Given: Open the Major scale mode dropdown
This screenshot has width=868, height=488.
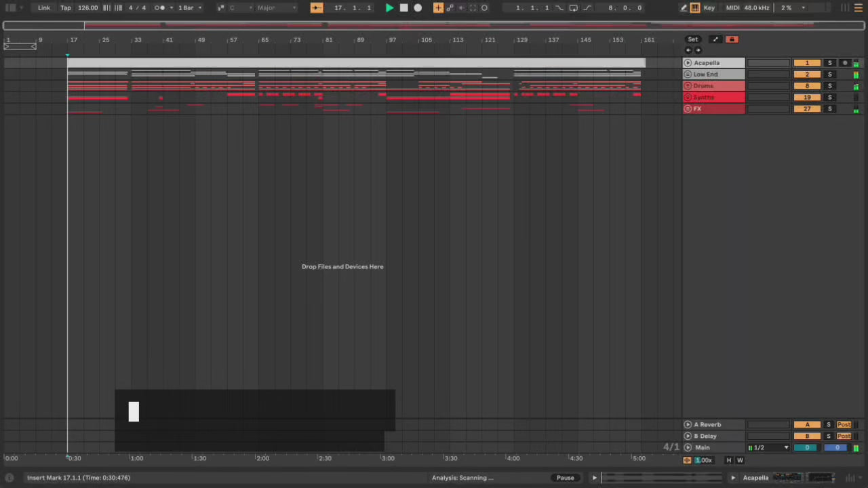Looking at the screenshot, I should click(x=276, y=7).
